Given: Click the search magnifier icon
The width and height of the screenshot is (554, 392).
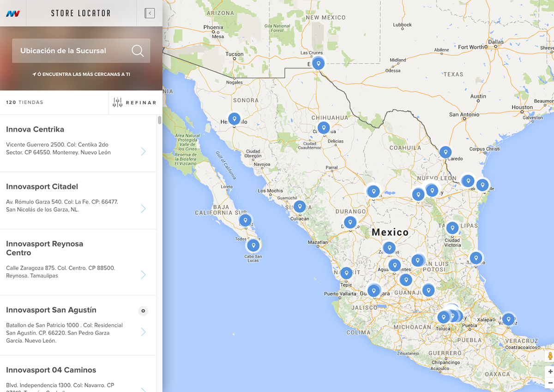Looking at the screenshot, I should pos(138,51).
